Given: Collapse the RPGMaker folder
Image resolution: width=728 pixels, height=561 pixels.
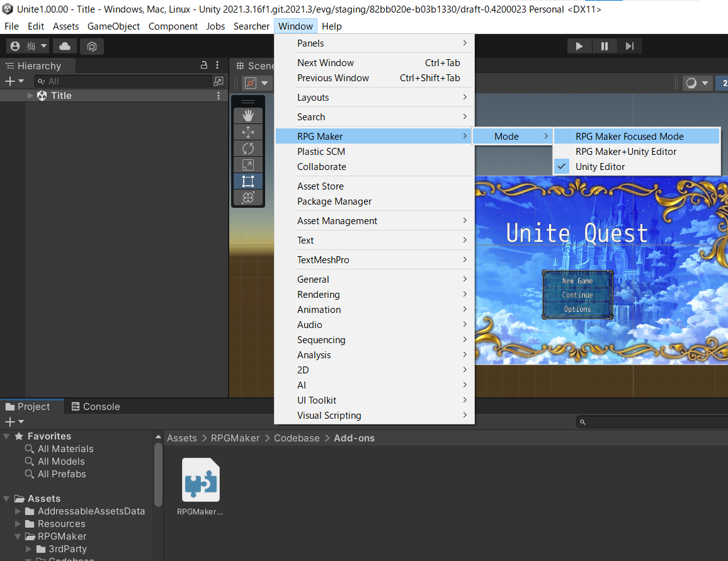Looking at the screenshot, I should click(18, 536).
